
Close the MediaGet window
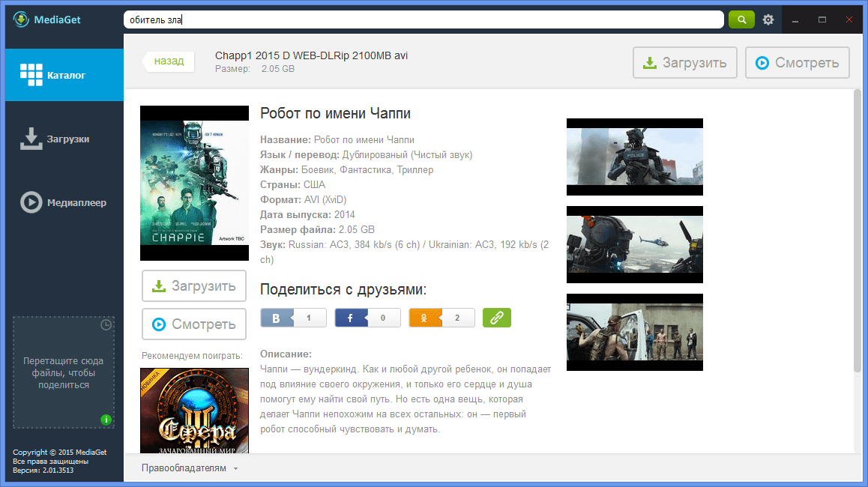point(849,20)
